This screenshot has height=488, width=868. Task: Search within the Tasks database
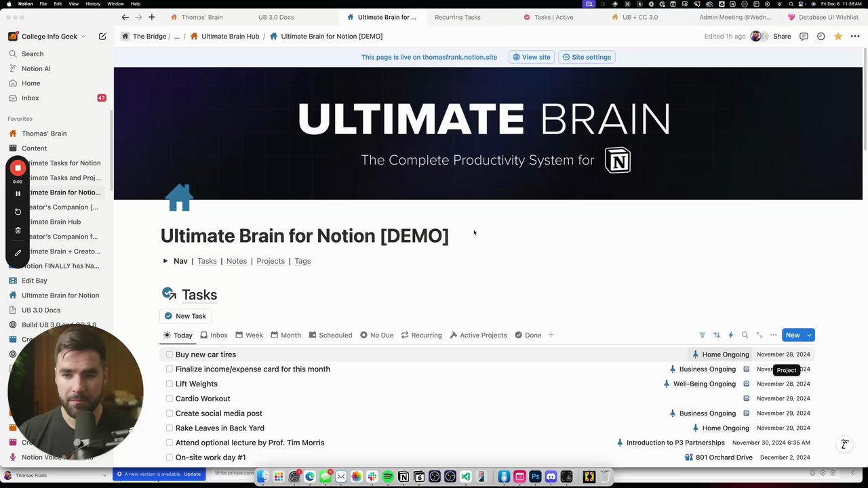[745, 335]
